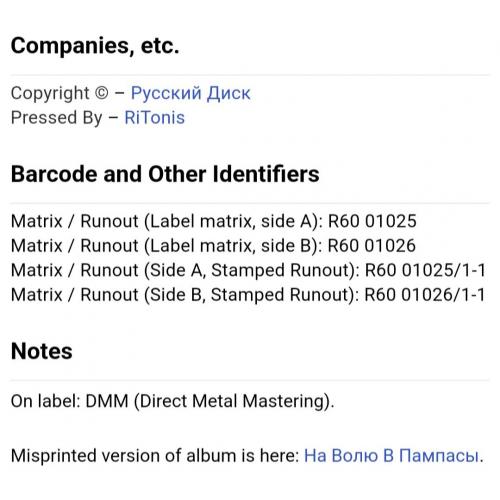Click the Notes section heading
Viewport: 500px width, 500px height.
[42, 351]
